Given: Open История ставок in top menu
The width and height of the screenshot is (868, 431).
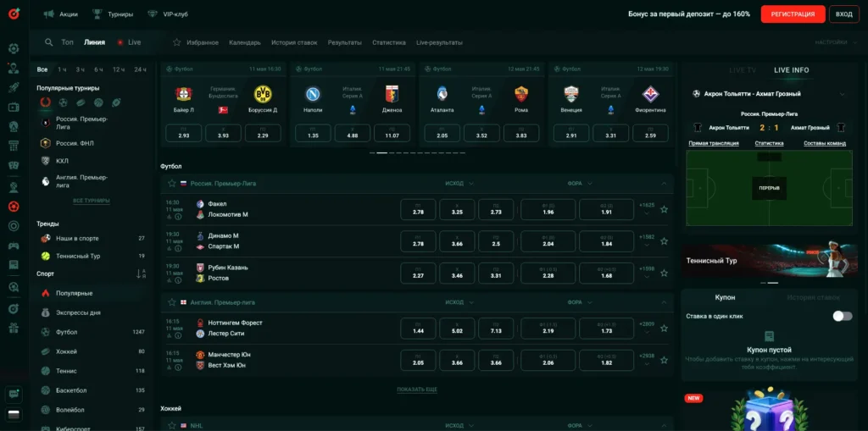Looking at the screenshot, I should click(294, 42).
